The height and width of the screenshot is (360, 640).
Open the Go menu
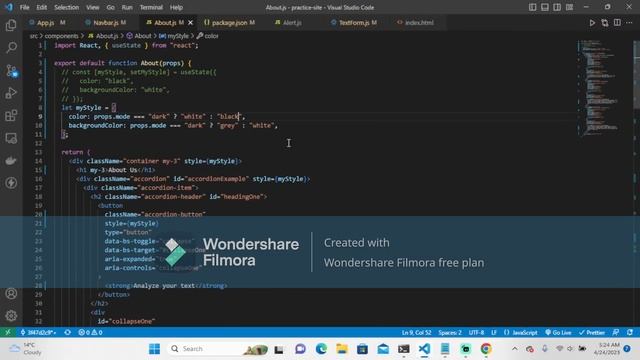pyautogui.click(x=111, y=7)
